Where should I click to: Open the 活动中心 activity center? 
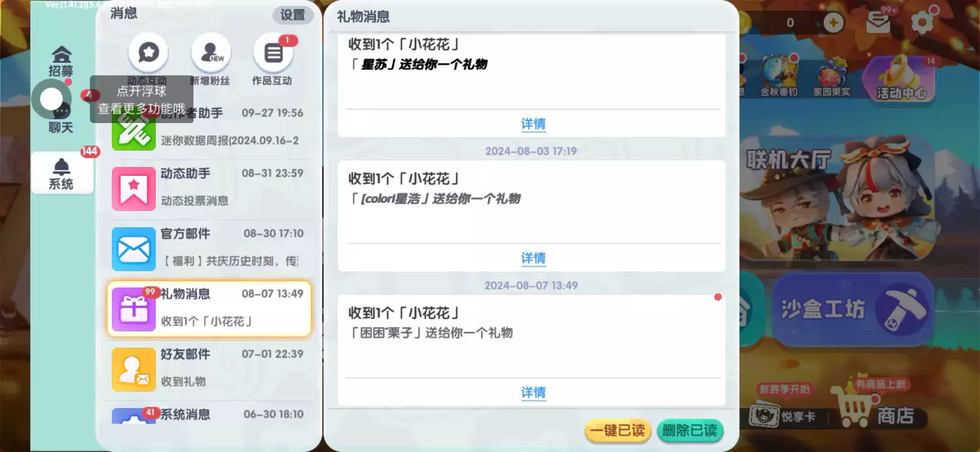coord(900,79)
